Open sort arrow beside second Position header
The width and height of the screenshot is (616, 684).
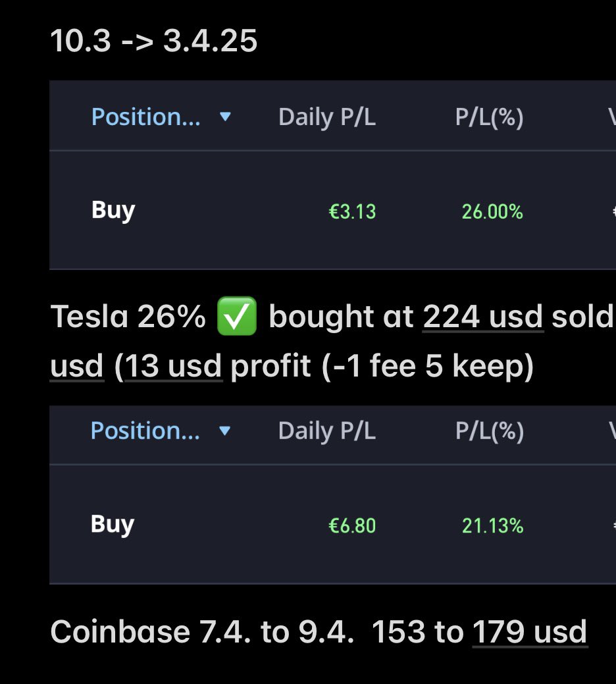click(x=224, y=431)
